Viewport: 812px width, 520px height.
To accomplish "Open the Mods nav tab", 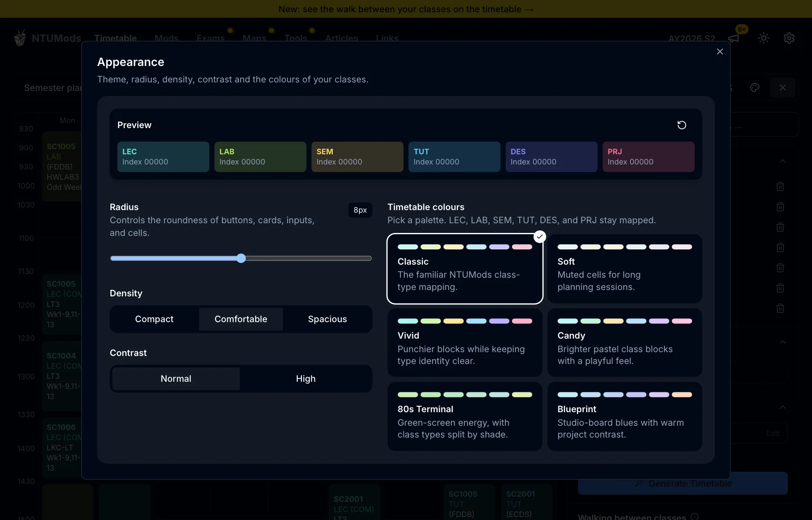I will pyautogui.click(x=167, y=38).
